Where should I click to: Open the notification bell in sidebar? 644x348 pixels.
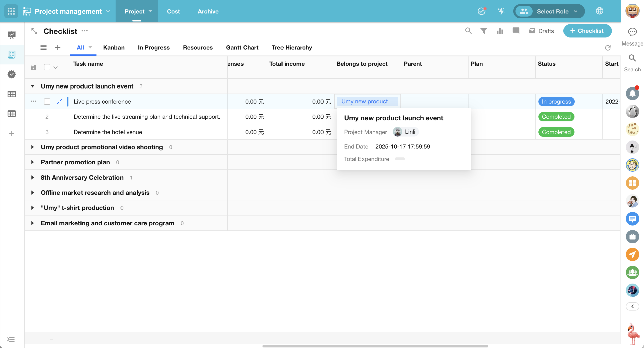click(x=632, y=93)
